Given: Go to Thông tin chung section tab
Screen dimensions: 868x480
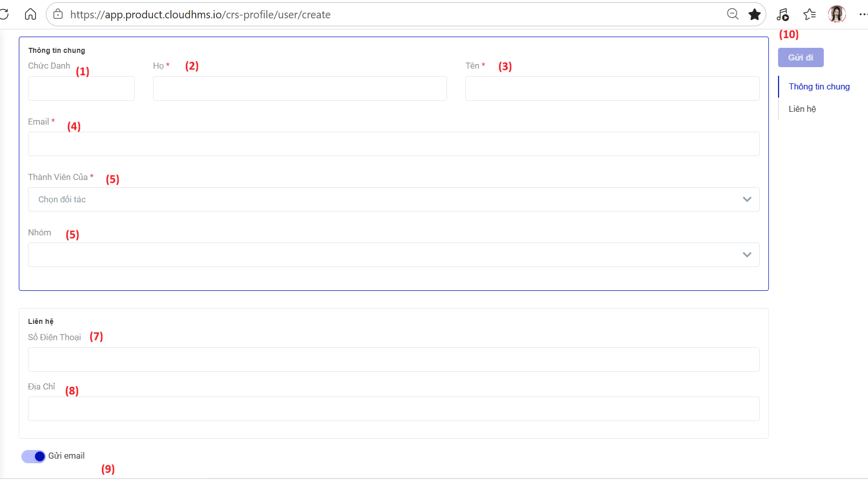Looking at the screenshot, I should point(819,86).
